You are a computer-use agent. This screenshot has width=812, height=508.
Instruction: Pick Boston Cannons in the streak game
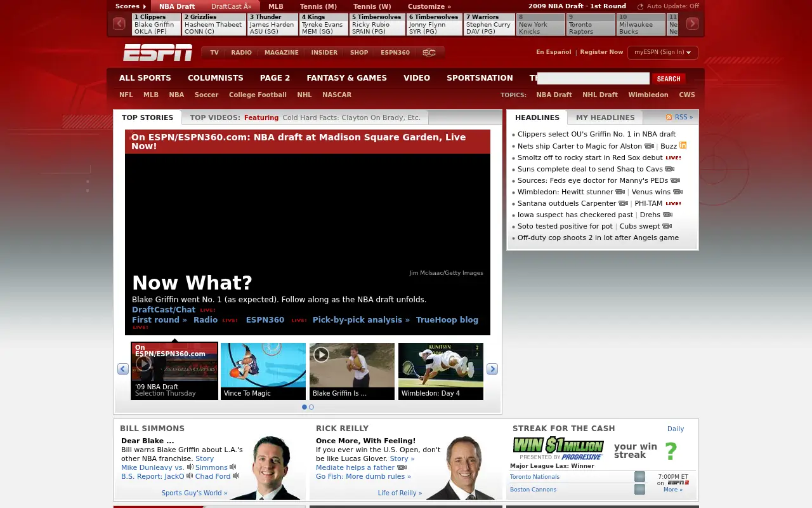point(639,490)
